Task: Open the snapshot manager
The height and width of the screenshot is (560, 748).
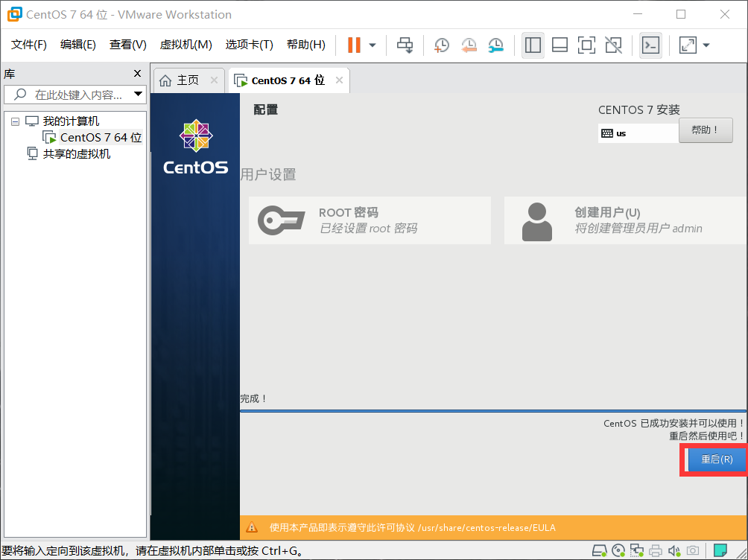Action: [496, 45]
